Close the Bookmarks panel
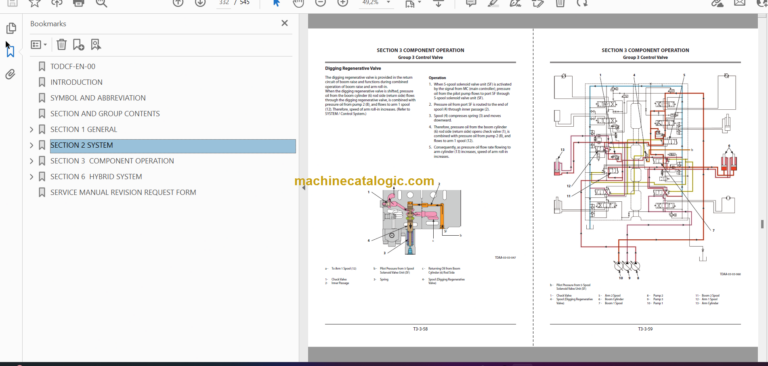The height and width of the screenshot is (366, 768). pyautogui.click(x=285, y=23)
